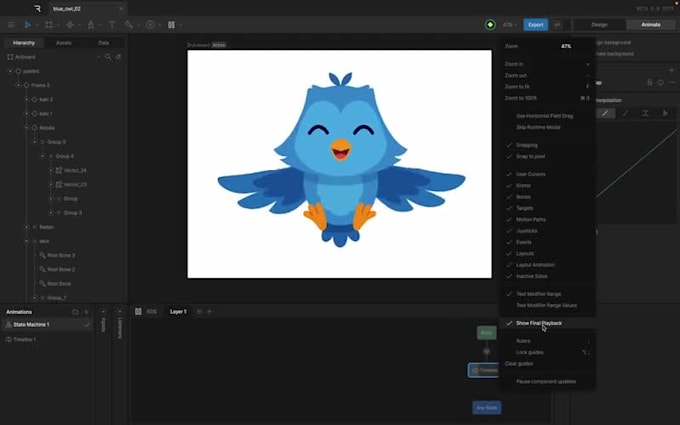680x425 pixels.
Task: Switch to the Hierarchy tab
Action: pyautogui.click(x=24, y=43)
